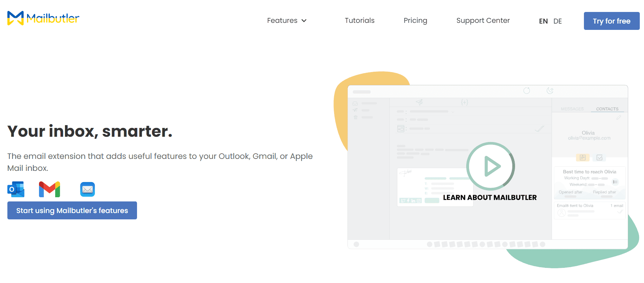Click the snooze moon icon in preview

tap(550, 91)
